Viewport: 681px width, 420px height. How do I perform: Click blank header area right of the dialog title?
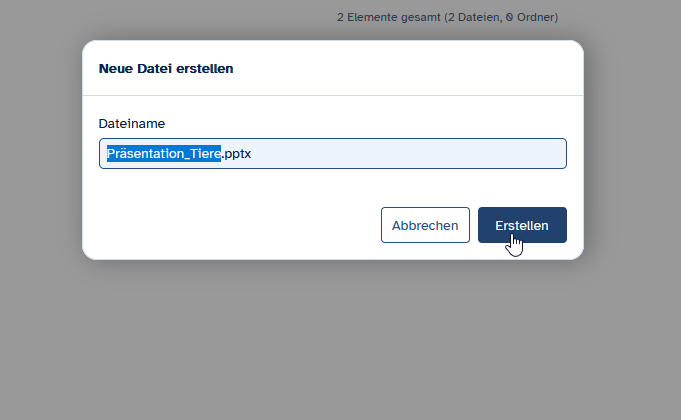click(420, 69)
